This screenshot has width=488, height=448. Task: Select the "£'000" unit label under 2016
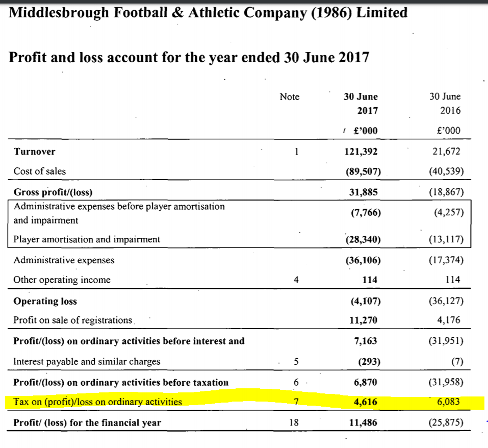click(448, 130)
